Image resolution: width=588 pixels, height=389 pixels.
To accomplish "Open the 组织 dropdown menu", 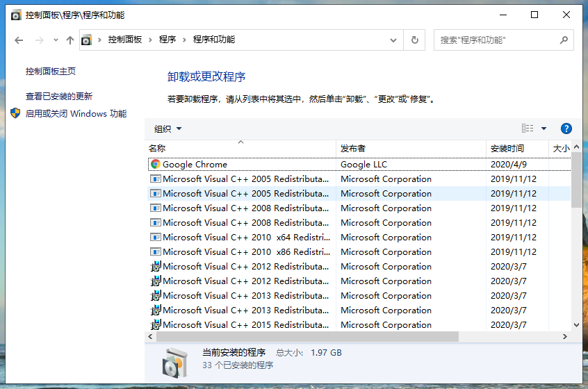I will (x=168, y=129).
